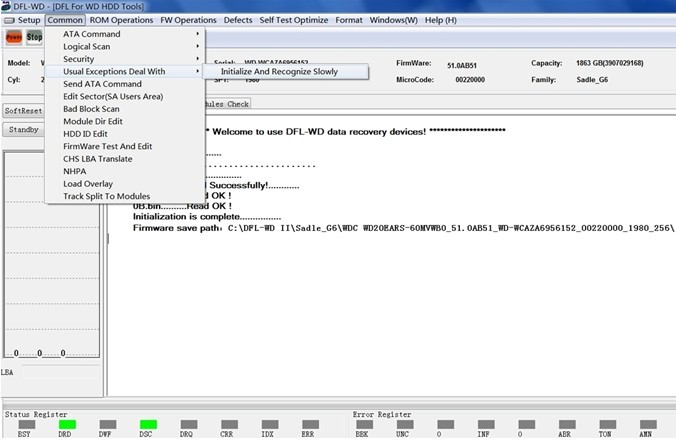Screen dimensions: 676x440
Task: Click the Stop toolbar icon
Action: (x=34, y=37)
